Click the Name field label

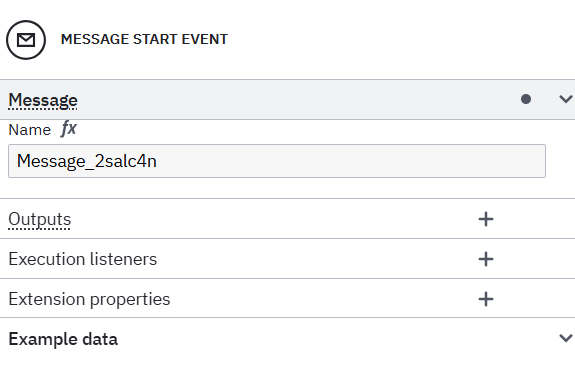(30, 130)
